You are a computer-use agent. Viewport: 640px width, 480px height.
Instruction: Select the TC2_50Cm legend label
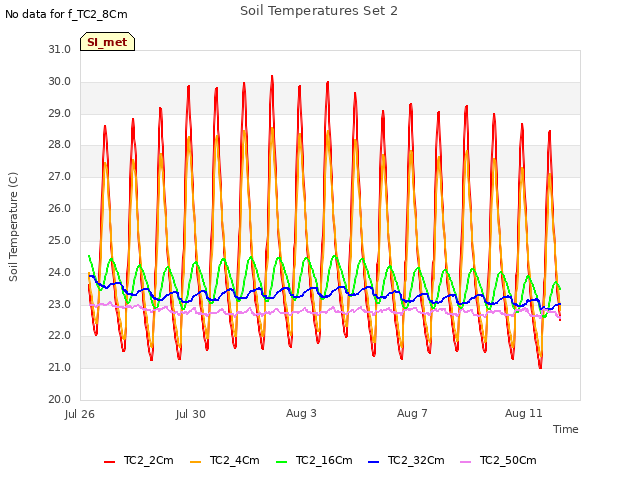point(508,460)
